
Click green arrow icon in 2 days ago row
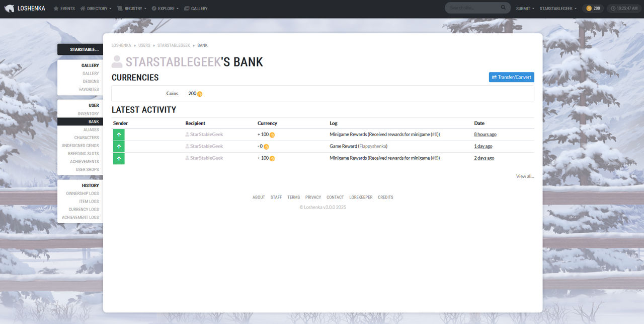click(119, 158)
